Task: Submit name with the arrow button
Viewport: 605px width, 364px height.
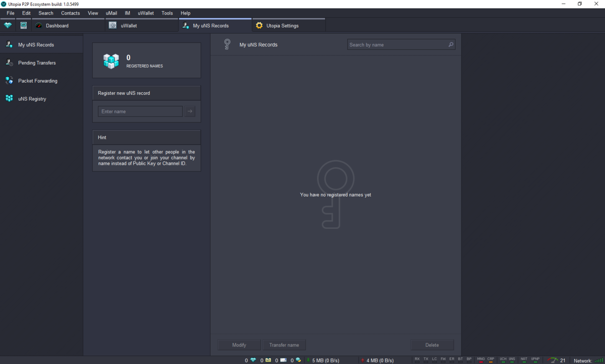Action: (x=190, y=111)
